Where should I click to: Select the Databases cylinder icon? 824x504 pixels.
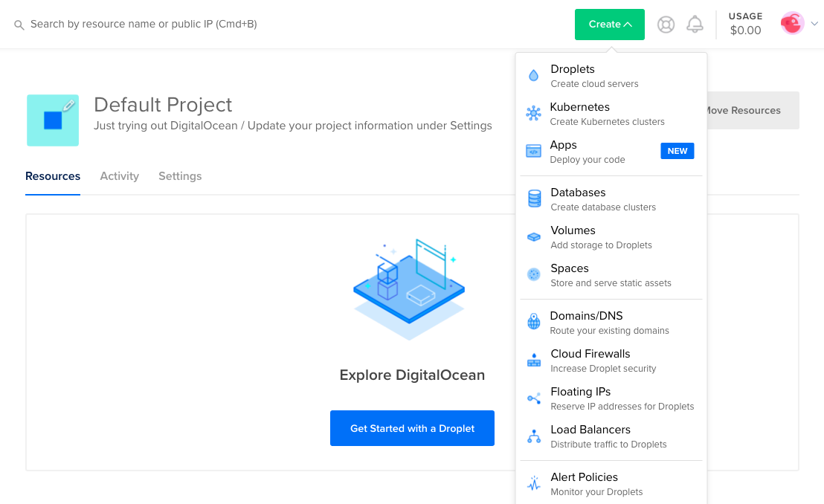533,198
